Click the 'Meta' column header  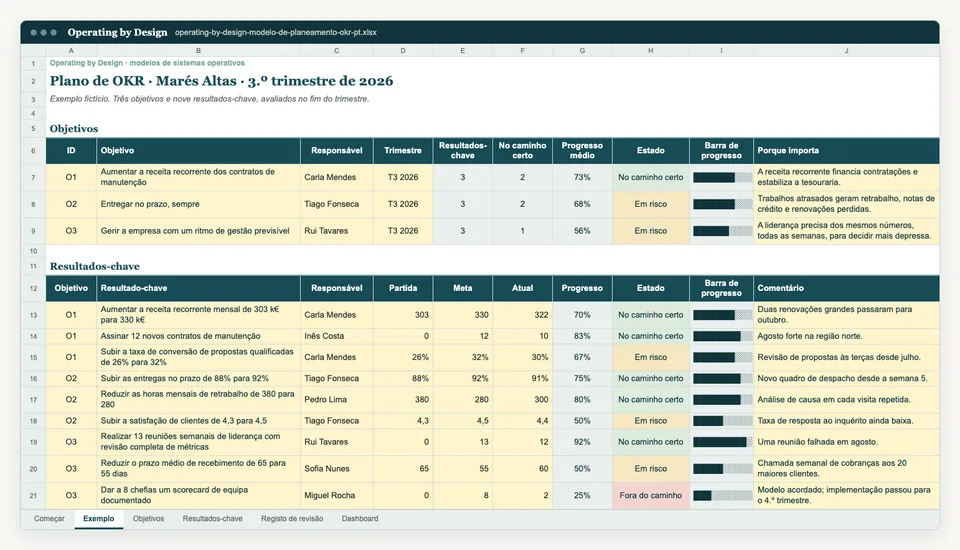[x=462, y=288]
